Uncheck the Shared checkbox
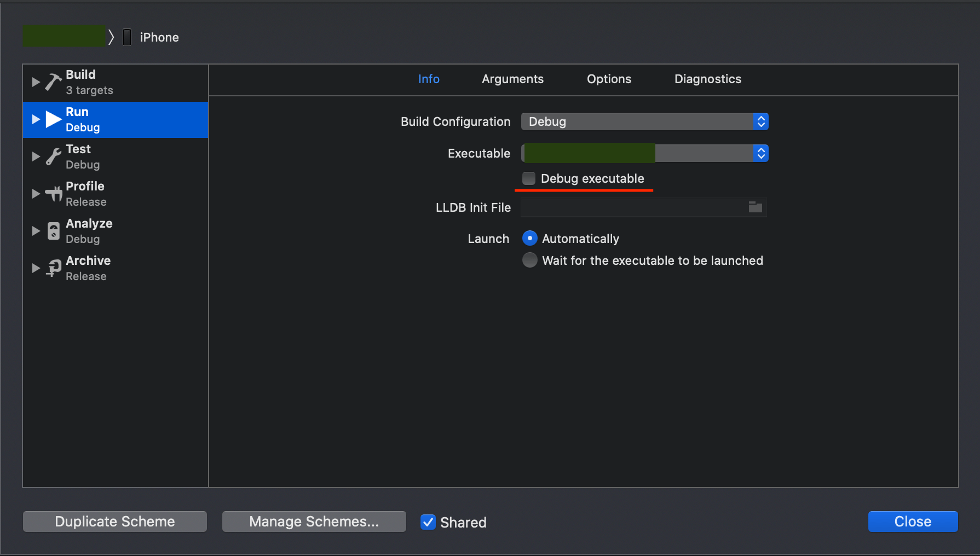Screen dimensions: 980x556 (x=428, y=522)
